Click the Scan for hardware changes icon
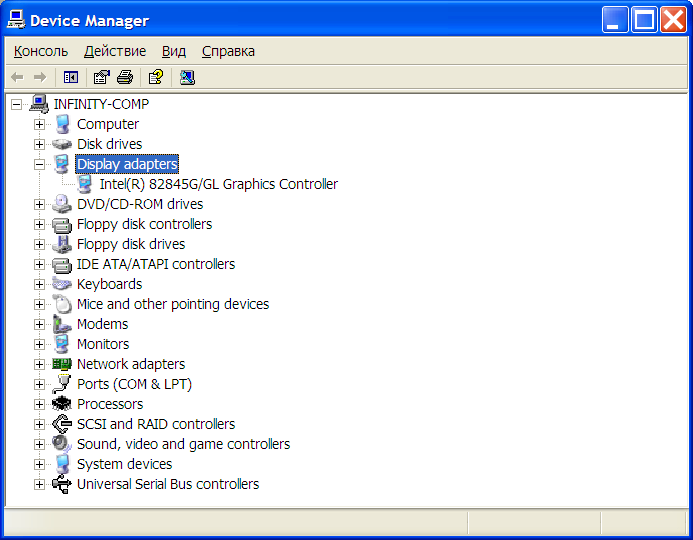Image resolution: width=693 pixels, height=540 pixels. [x=187, y=77]
